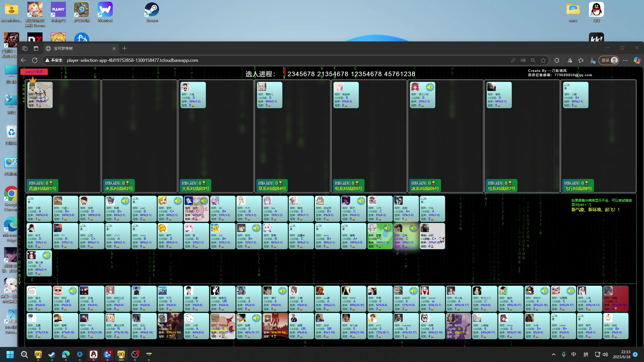Click the 普通对战房1号 team label
The image size is (644, 362).
click(x=43, y=189)
